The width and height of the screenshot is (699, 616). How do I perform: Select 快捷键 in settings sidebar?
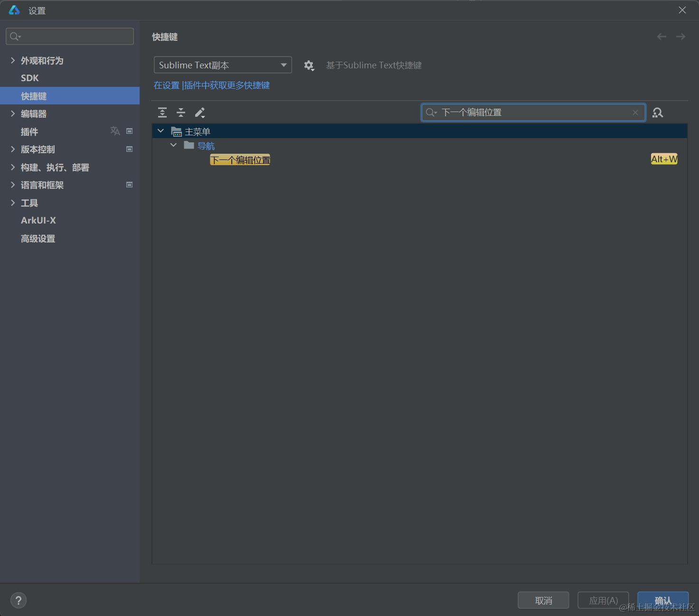tap(70, 96)
